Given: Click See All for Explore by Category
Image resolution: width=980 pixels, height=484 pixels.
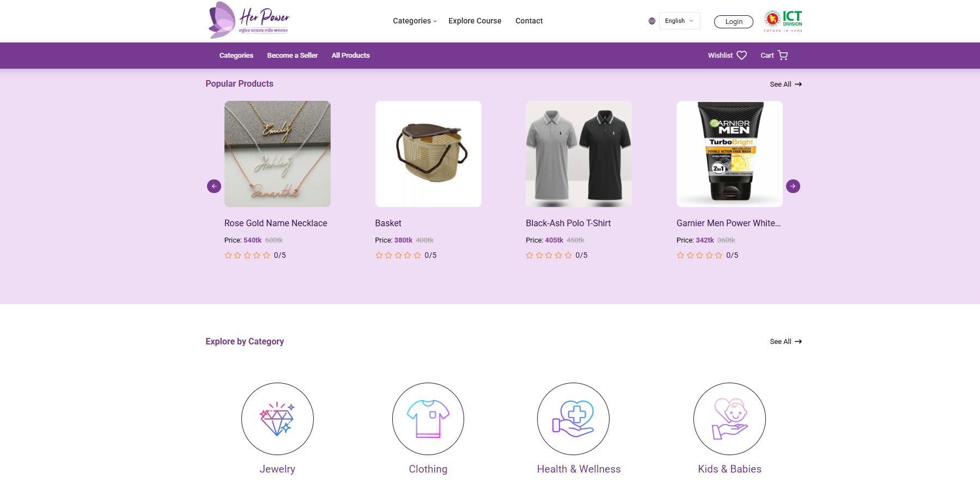Looking at the screenshot, I should pyautogui.click(x=785, y=342).
